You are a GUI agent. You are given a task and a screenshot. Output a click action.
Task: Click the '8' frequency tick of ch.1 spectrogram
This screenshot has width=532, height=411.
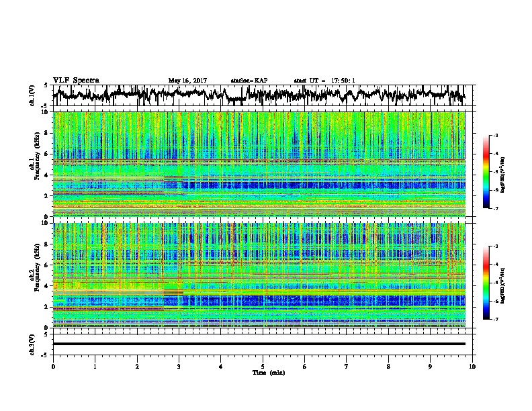coord(47,133)
